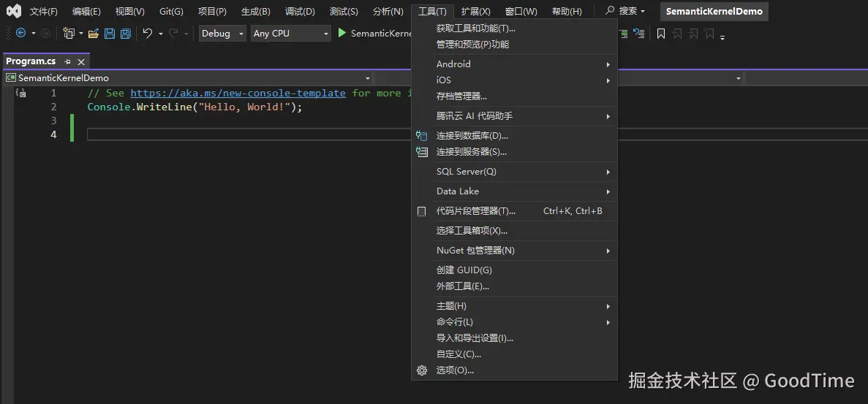Viewport: 868px width, 404px height.
Task: Open the back navigation history dropdown arrow
Action: (33, 34)
